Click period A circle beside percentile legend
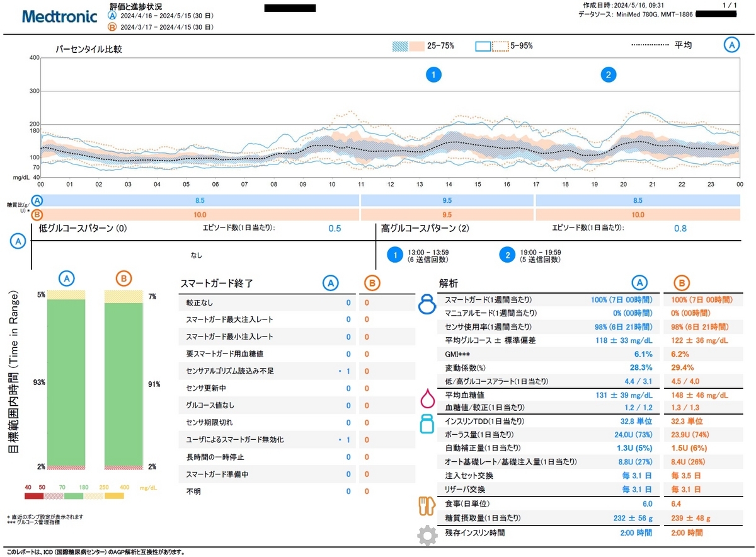Viewport: 756px width, 557px height. coord(731,45)
